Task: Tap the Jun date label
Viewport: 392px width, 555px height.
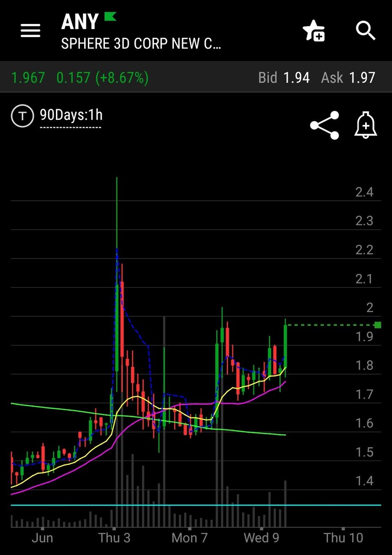Action: tap(42, 537)
